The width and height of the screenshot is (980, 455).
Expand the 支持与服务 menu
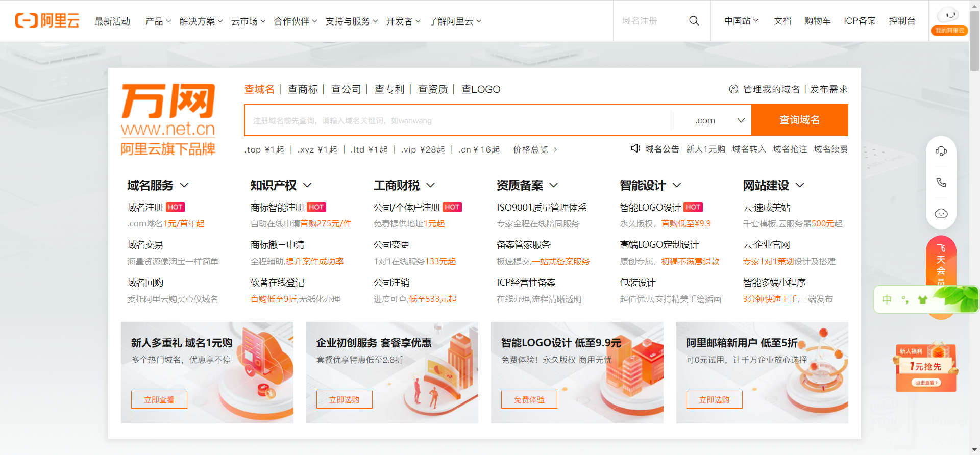point(352,21)
